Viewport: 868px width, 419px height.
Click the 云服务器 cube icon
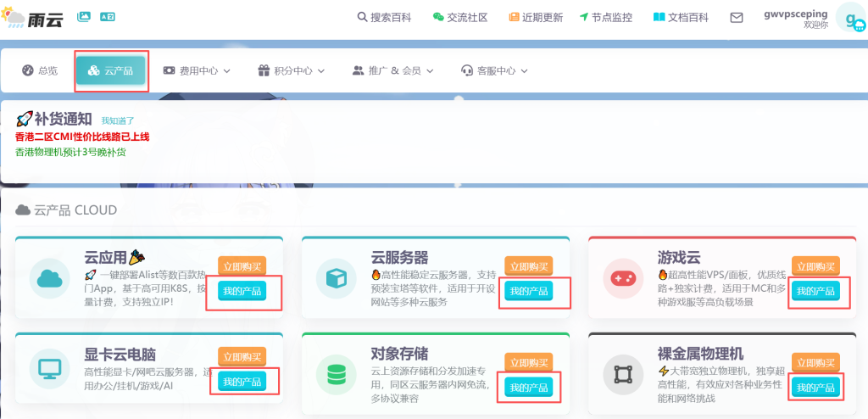336,279
